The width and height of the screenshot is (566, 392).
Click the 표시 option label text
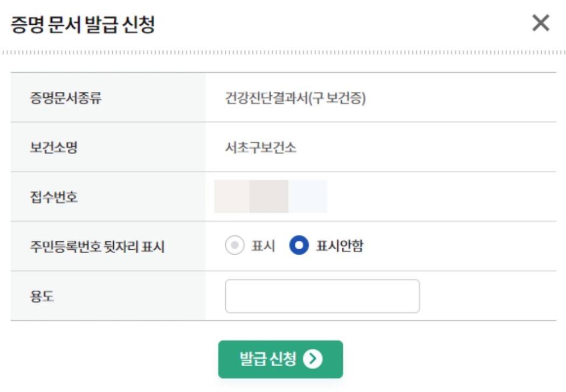[263, 246]
